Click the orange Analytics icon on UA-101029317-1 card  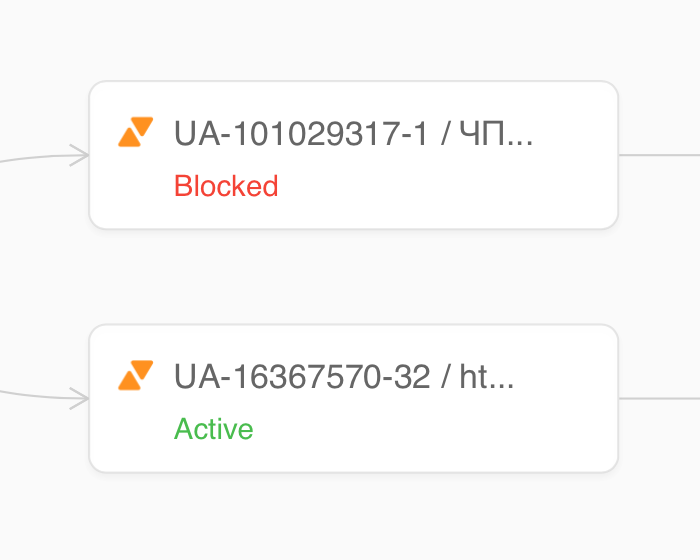click(x=136, y=132)
